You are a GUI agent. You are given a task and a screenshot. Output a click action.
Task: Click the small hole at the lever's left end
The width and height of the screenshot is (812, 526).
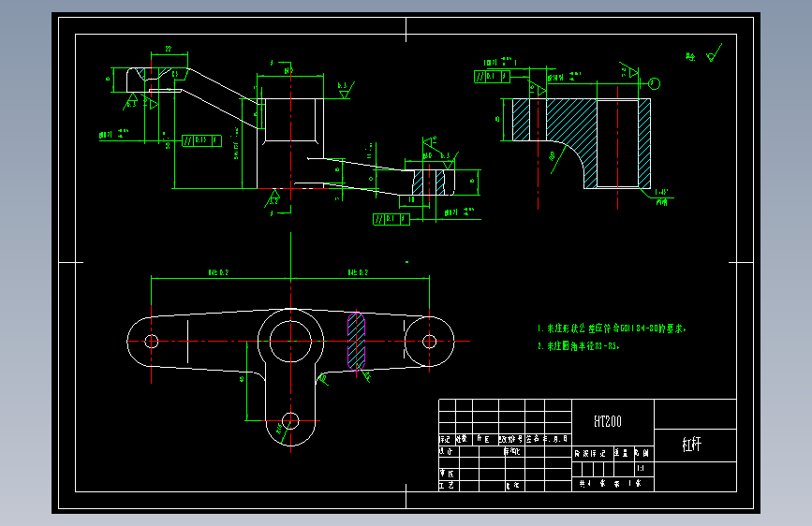click(x=151, y=342)
